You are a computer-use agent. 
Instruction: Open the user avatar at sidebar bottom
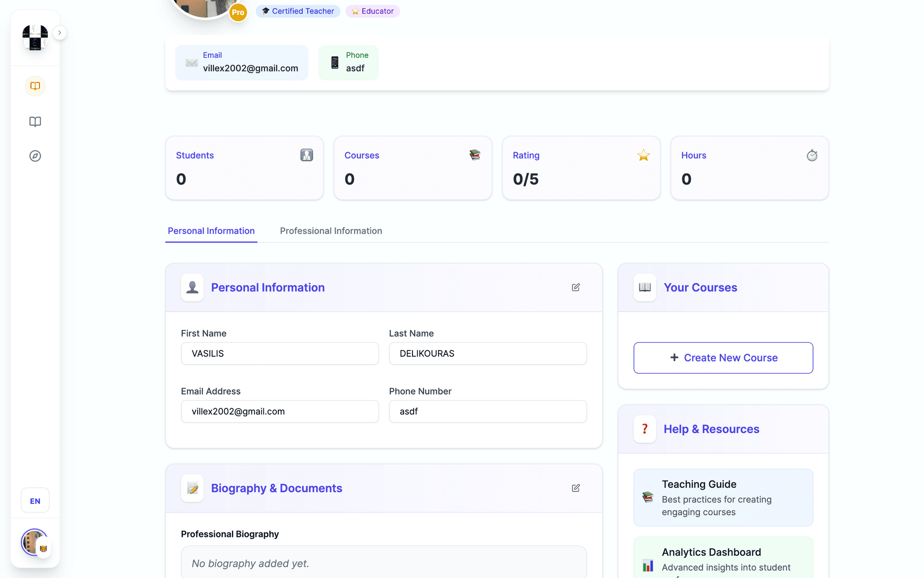point(34,542)
